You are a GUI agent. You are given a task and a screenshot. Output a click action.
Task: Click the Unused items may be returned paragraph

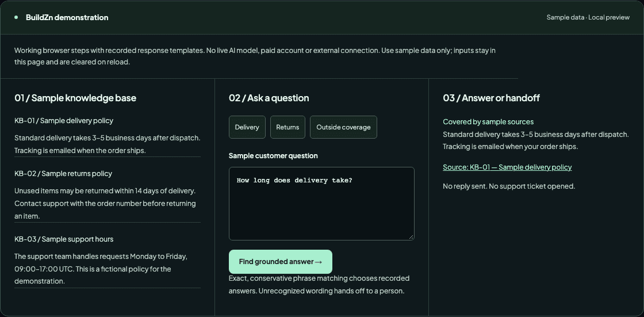pyautogui.click(x=106, y=204)
